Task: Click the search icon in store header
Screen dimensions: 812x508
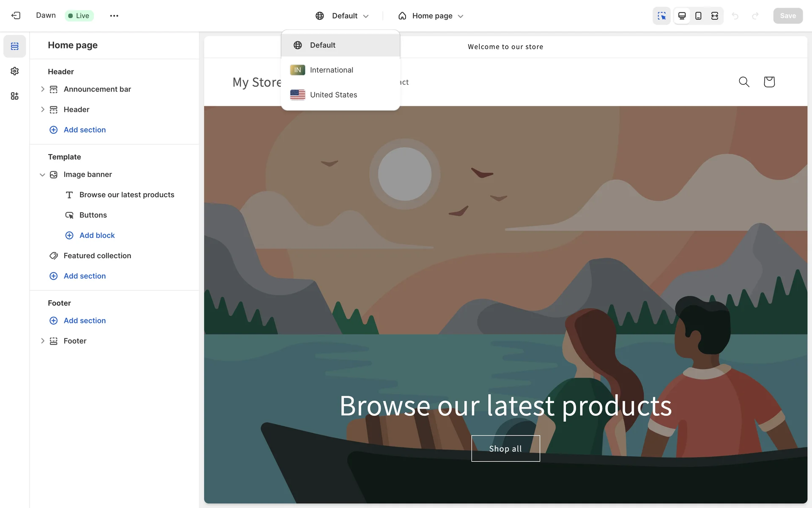Action: pos(744,82)
